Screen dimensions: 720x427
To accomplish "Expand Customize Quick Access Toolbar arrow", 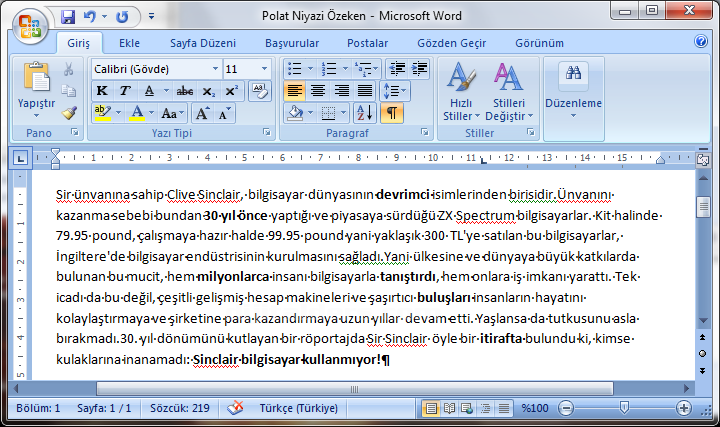I will (152, 17).
